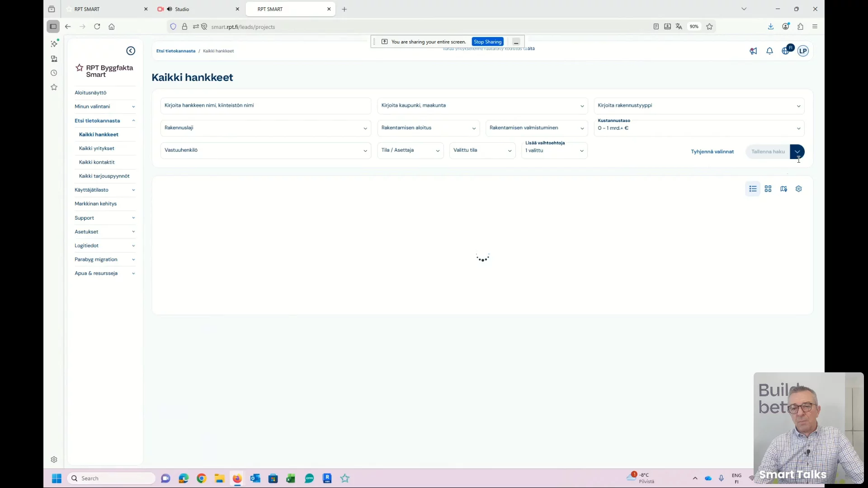Go to Markkinan kehitys menu item
This screenshot has height=488, width=868.
[x=96, y=204]
